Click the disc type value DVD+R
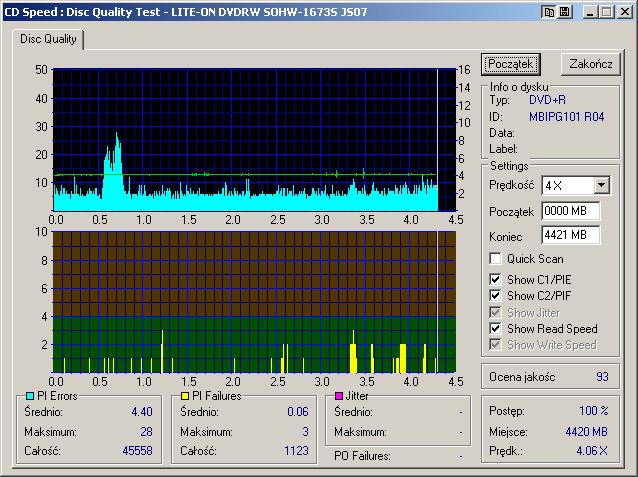Viewport: 638px width, 477px height. [x=547, y=100]
